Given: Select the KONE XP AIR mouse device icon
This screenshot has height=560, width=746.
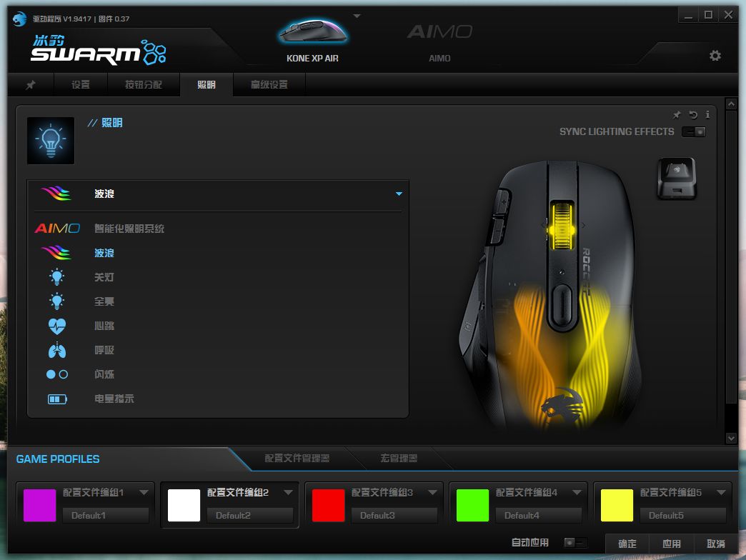Looking at the screenshot, I should click(x=312, y=32).
